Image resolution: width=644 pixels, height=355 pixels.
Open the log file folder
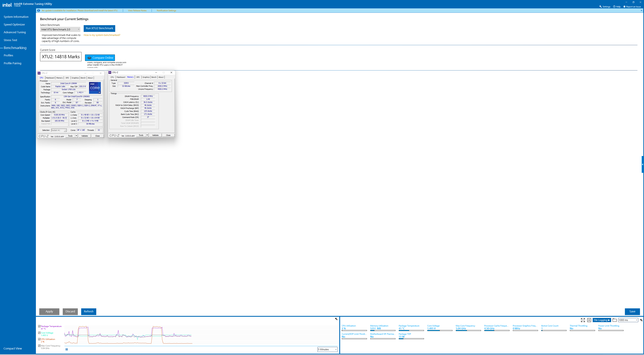pyautogui.click(x=614, y=320)
